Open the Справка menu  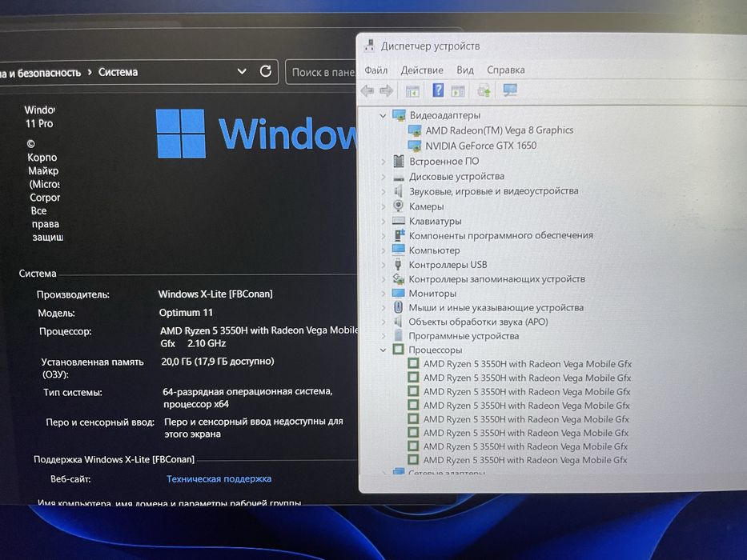[x=505, y=70]
